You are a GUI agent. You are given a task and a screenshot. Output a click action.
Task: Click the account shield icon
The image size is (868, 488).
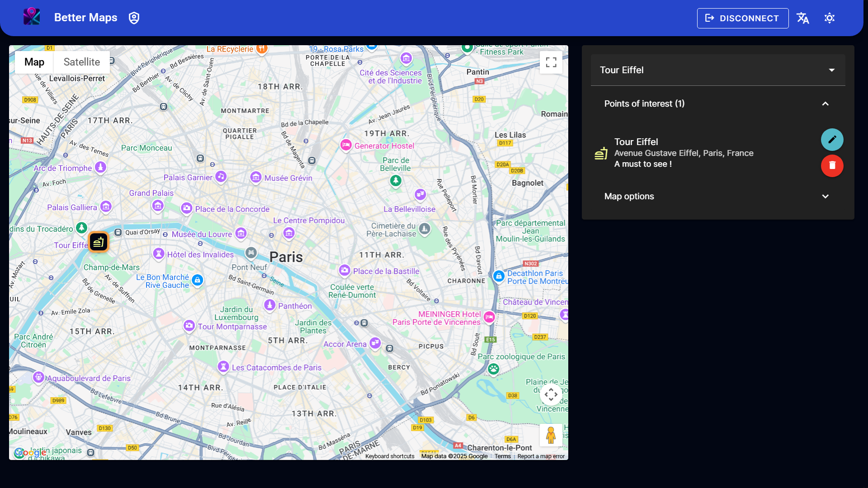click(x=134, y=18)
